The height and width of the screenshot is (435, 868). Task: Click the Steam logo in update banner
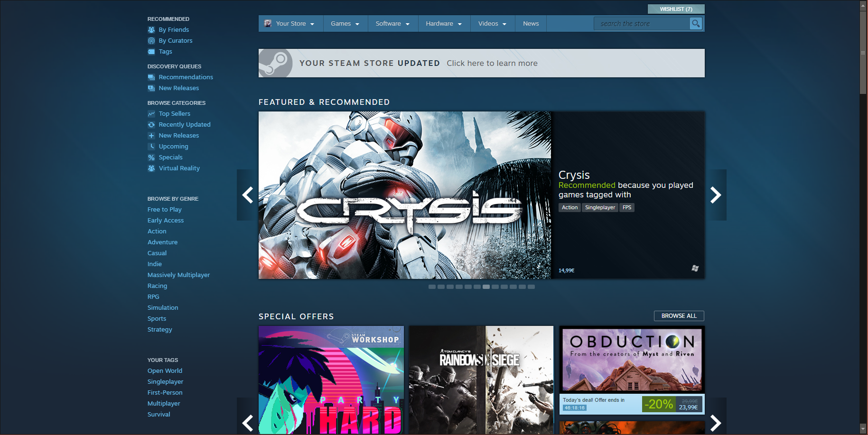point(276,63)
